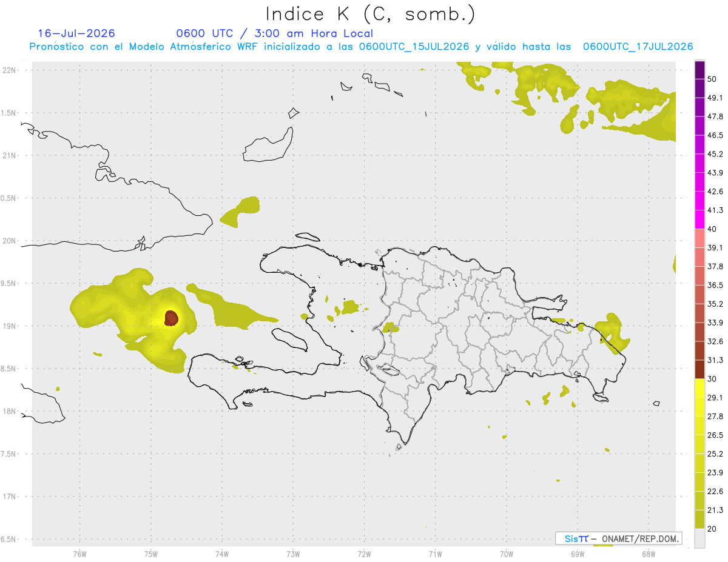Image resolution: width=728 pixels, height=562 pixels.
Task: Click the dark brown K-index maximum spot
Action: tap(171, 318)
